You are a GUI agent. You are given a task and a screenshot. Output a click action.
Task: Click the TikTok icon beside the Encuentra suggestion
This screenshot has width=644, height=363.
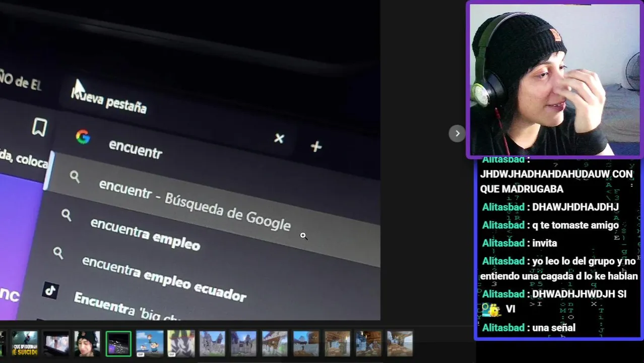click(50, 290)
